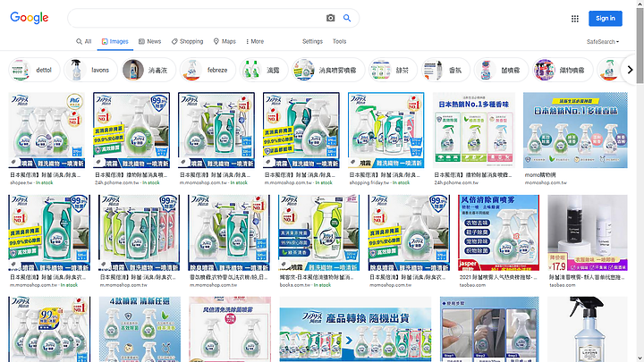
Task: Filter by the 織物噴霧 chip
Action: coord(563,70)
